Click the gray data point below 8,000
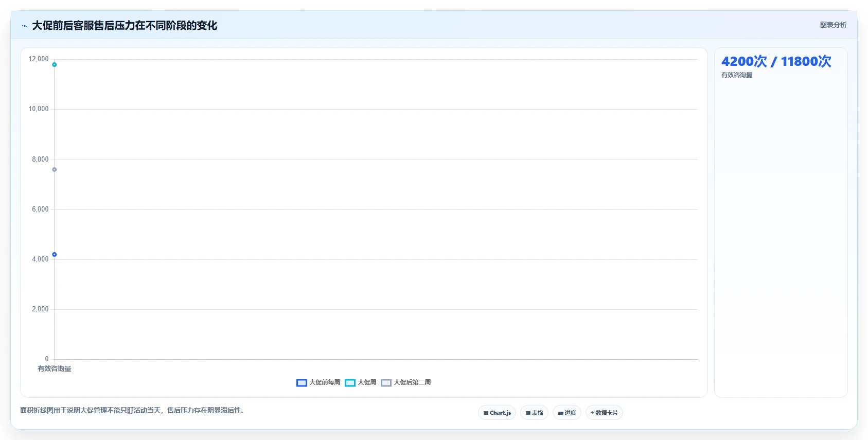 54,170
